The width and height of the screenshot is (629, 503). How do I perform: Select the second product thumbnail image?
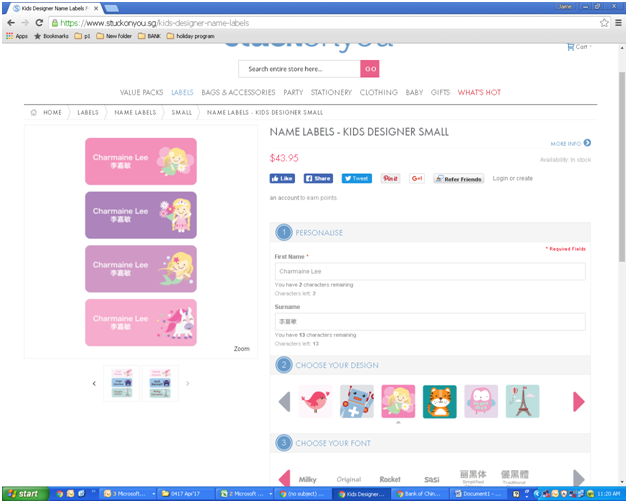pos(160,383)
